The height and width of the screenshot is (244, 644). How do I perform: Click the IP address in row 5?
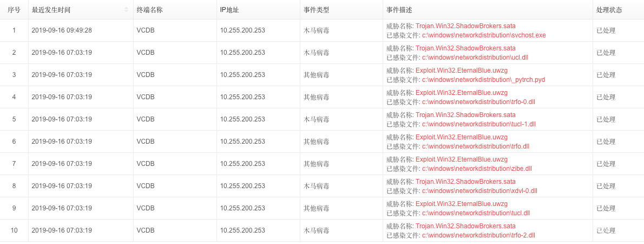[242, 119]
